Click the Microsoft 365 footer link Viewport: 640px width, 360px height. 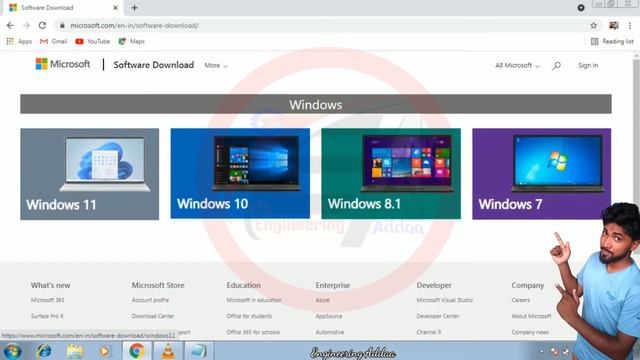[x=47, y=300]
